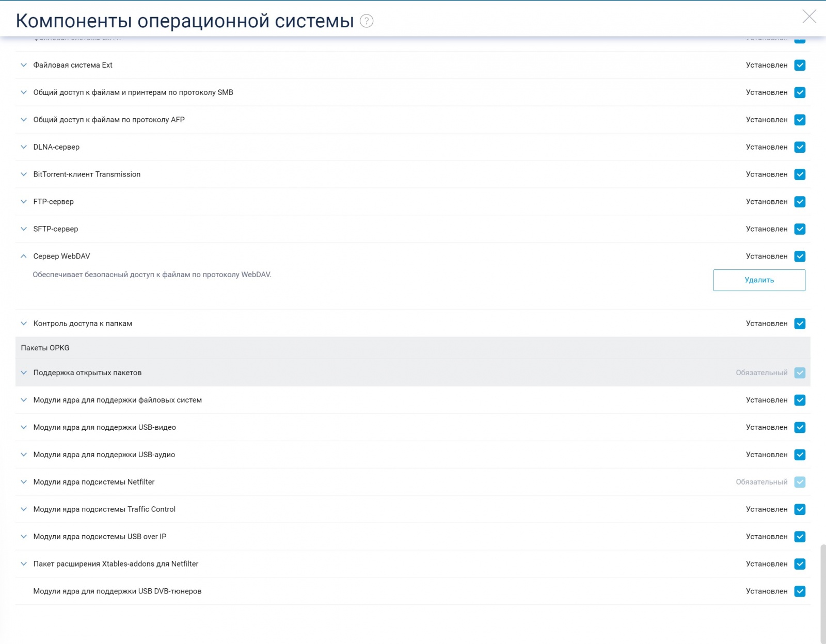Expand Netfilter kernel modules row

coord(24,482)
